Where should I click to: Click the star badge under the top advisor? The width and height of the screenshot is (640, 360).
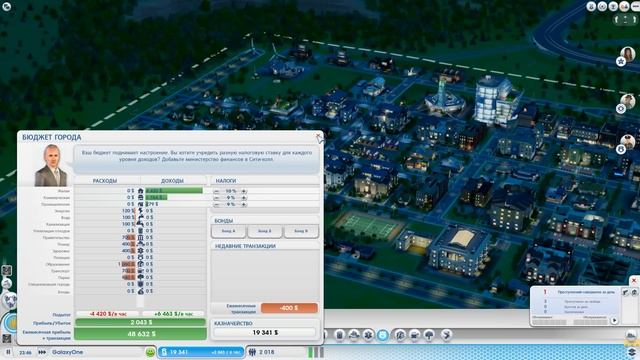pyautogui.click(x=621, y=62)
